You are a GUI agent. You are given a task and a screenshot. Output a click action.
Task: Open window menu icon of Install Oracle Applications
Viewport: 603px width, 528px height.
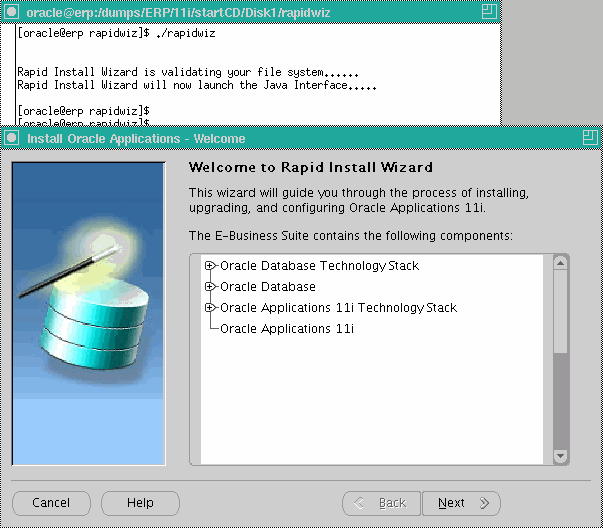coord(12,138)
